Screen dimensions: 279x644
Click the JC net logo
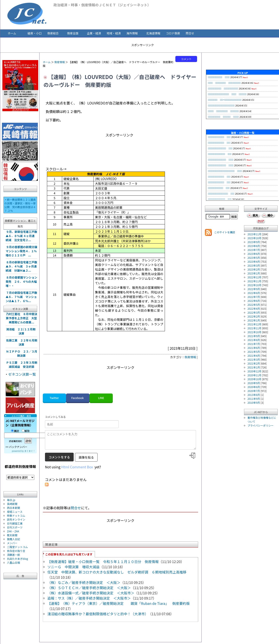point(27,14)
